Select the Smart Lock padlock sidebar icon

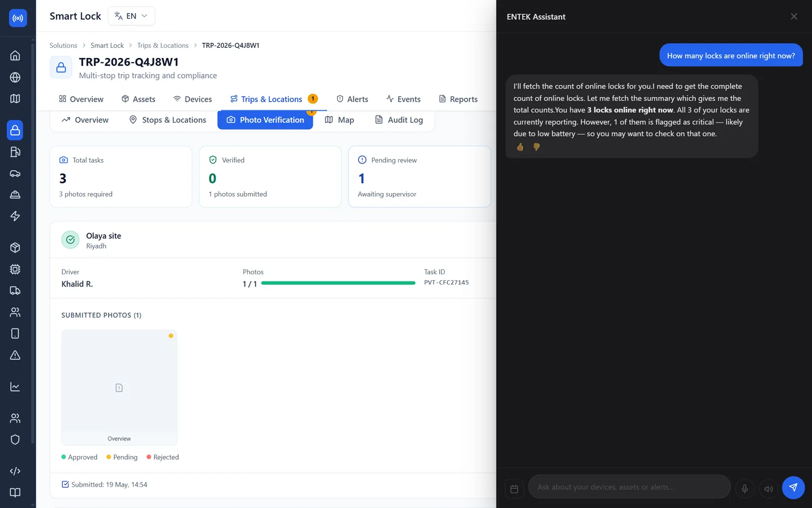(15, 131)
